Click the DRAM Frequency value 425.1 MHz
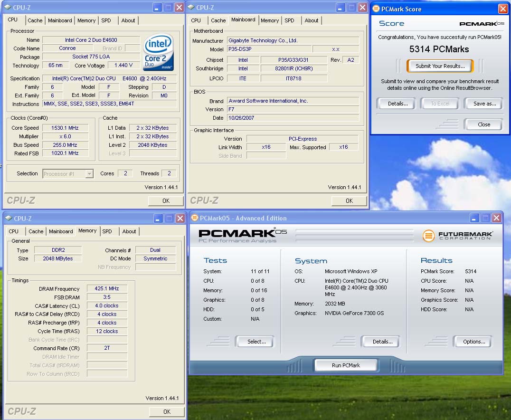 [107, 288]
